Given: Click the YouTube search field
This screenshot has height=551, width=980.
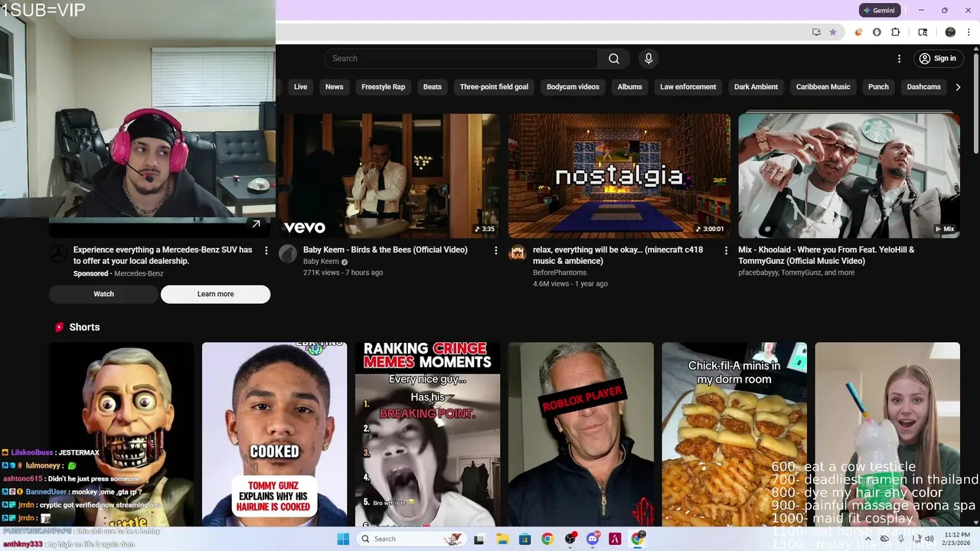Looking at the screenshot, I should 461,58.
